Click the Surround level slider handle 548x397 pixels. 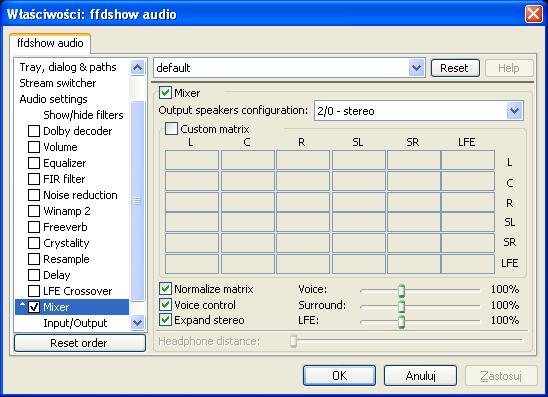click(x=402, y=306)
